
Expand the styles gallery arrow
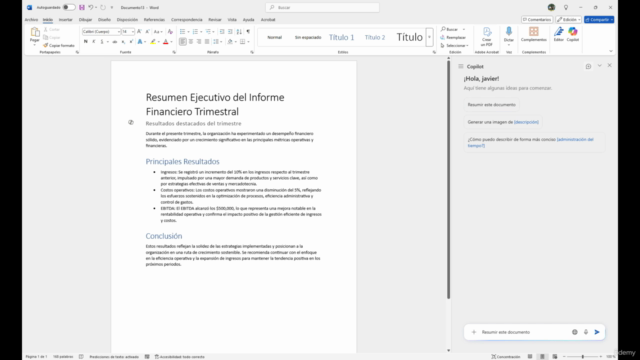pos(429,37)
